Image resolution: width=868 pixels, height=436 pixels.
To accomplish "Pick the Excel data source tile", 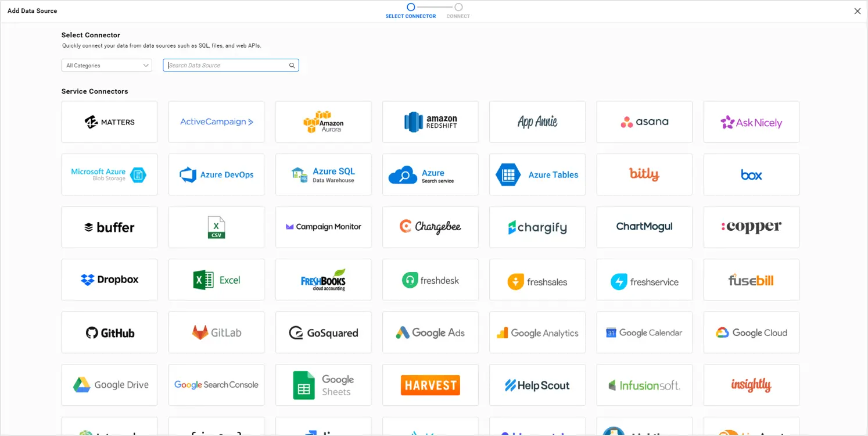I will click(x=216, y=280).
